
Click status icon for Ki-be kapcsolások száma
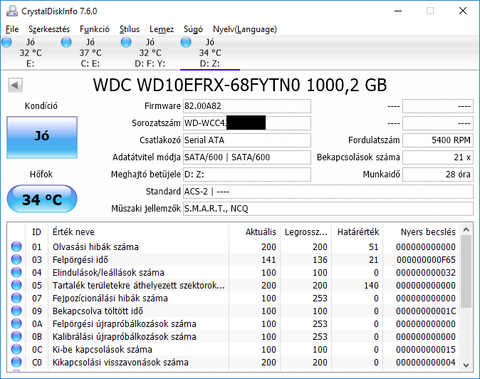click(x=16, y=349)
